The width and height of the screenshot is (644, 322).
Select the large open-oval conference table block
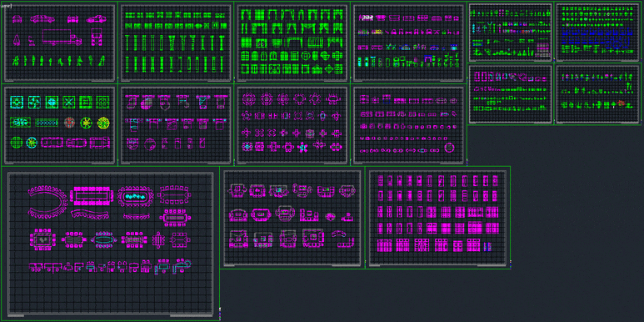(x=47, y=201)
